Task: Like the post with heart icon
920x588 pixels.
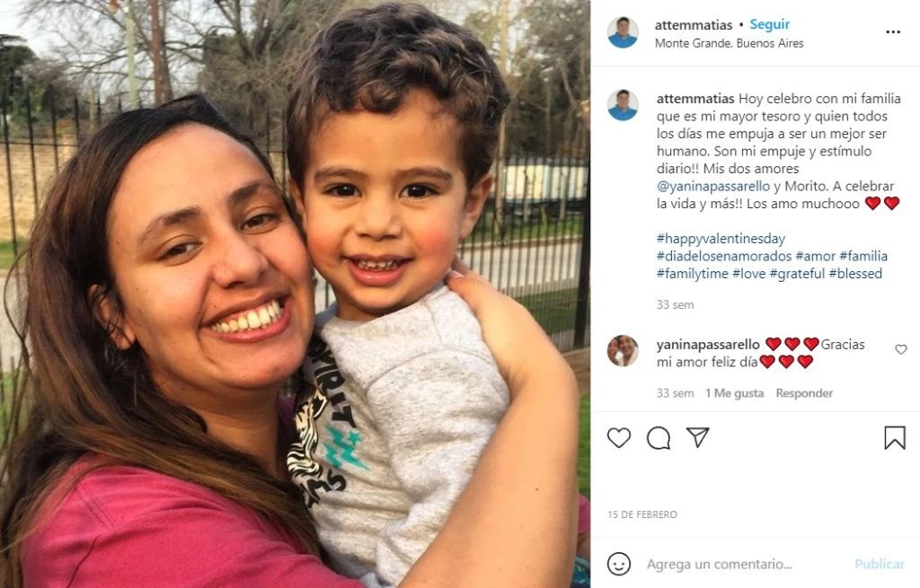Action: pyautogui.click(x=618, y=438)
